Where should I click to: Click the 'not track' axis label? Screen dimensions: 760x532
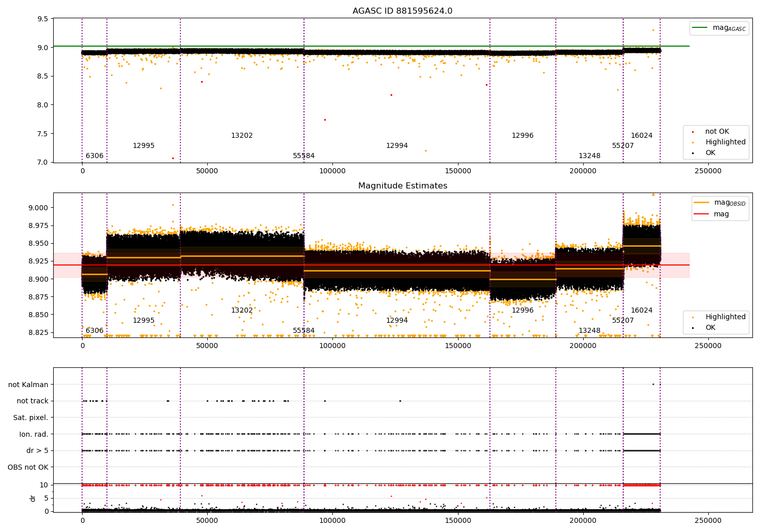tap(32, 401)
